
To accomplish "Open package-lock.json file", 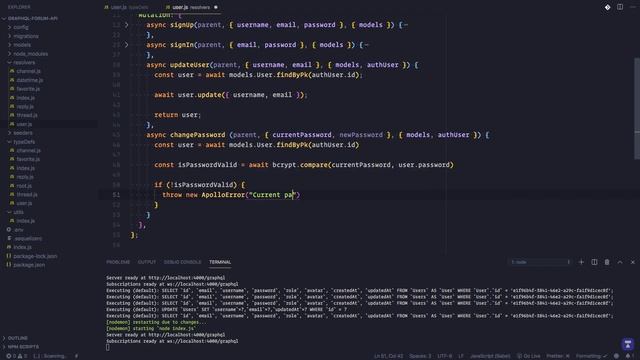I will pyautogui.click(x=35, y=256).
